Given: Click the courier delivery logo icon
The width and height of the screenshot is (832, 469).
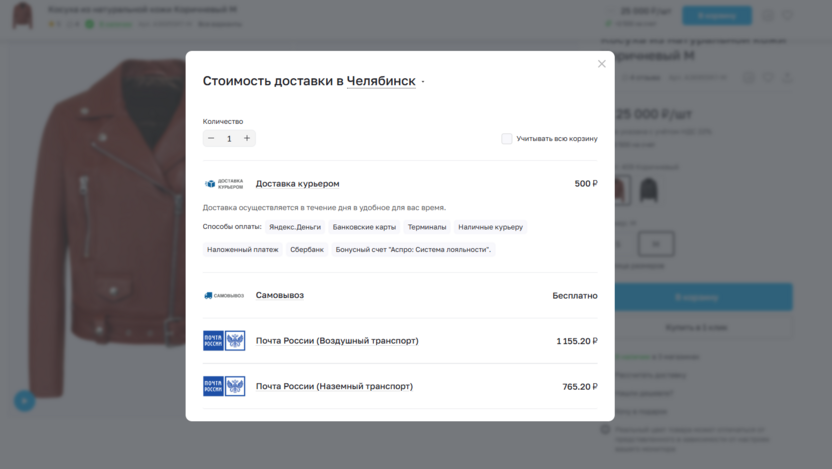Looking at the screenshot, I should tap(224, 184).
